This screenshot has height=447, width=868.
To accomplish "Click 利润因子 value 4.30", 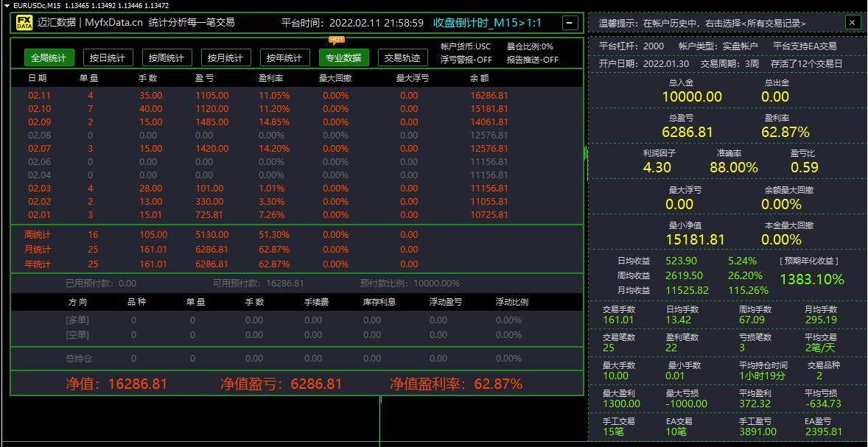I will point(657,168).
